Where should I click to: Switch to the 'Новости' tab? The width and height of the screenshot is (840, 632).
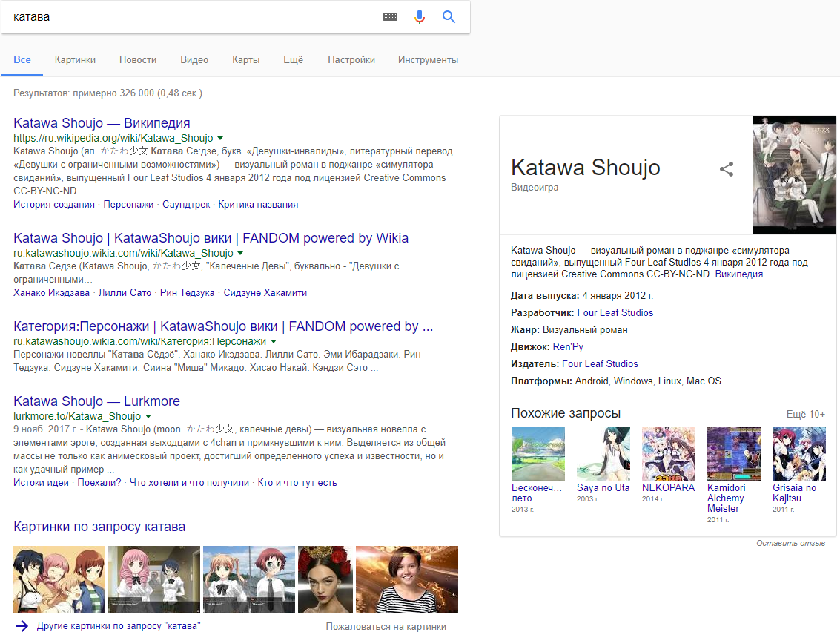point(138,59)
